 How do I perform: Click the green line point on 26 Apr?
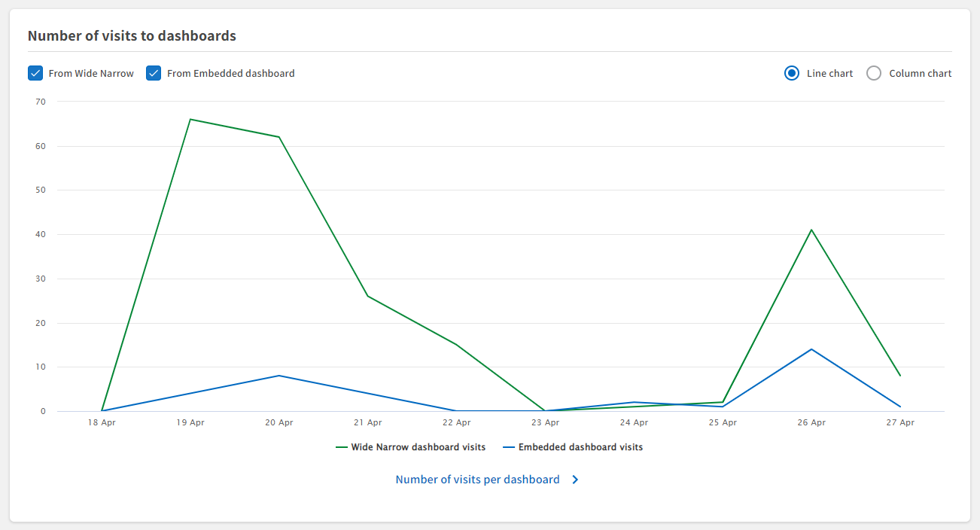(x=811, y=230)
